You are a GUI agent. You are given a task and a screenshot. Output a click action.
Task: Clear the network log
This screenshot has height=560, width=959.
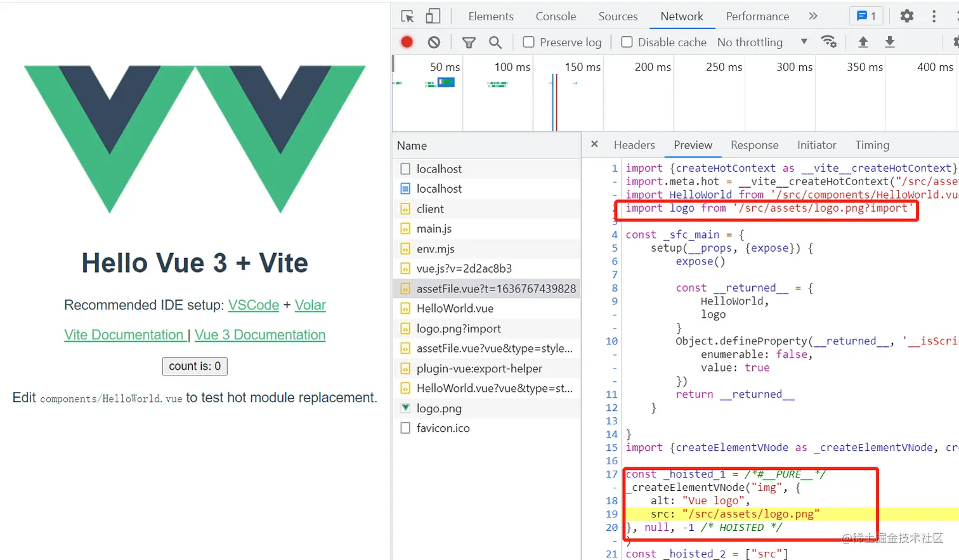coord(434,42)
